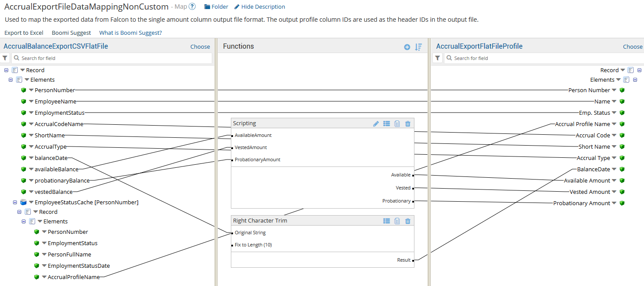Open the AccrualProfileName dropdown arrow
Viewport: 644px width, 286px height.
[44, 276]
